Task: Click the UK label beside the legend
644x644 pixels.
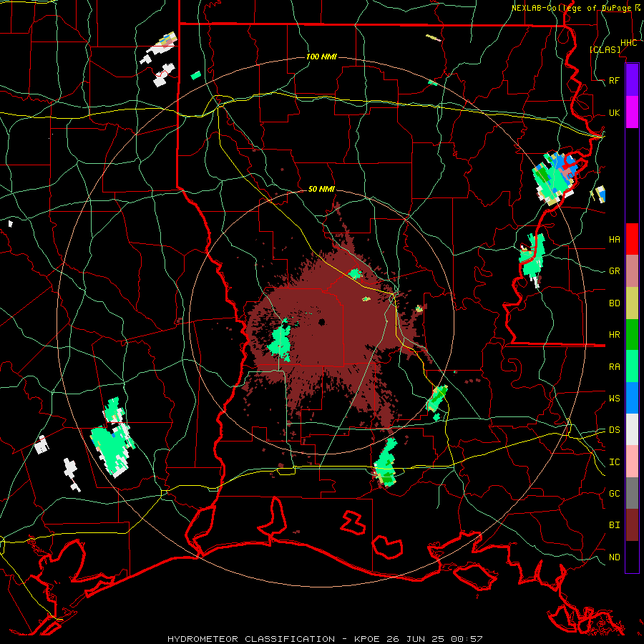Action: pyautogui.click(x=614, y=112)
